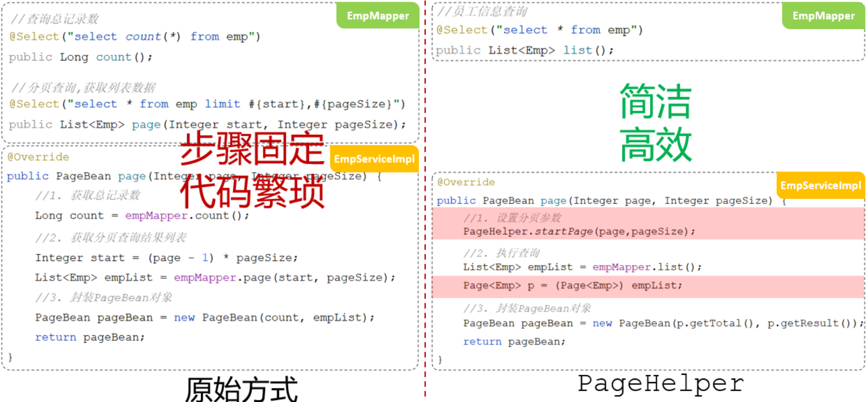Viewport: 868px width, 402px height.
Task: Click the green EmpMapper badge near '员工信息查询' comment
Action: (823, 16)
